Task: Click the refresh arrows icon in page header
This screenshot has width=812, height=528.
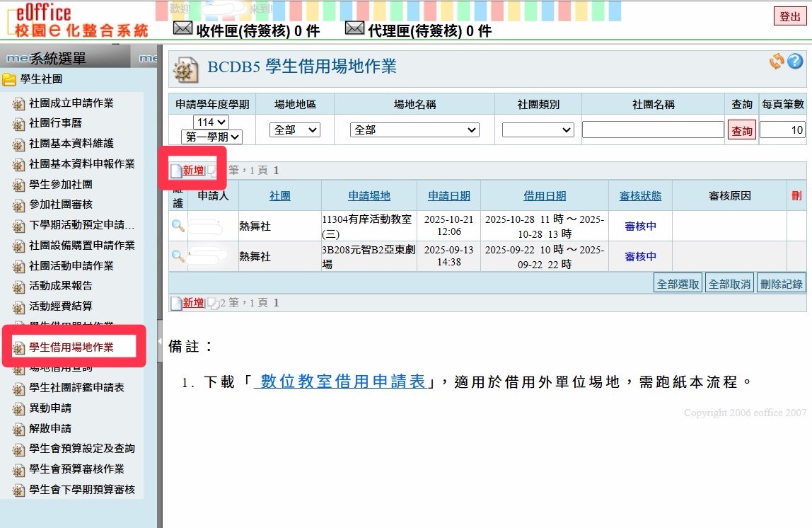Action: pos(776,62)
